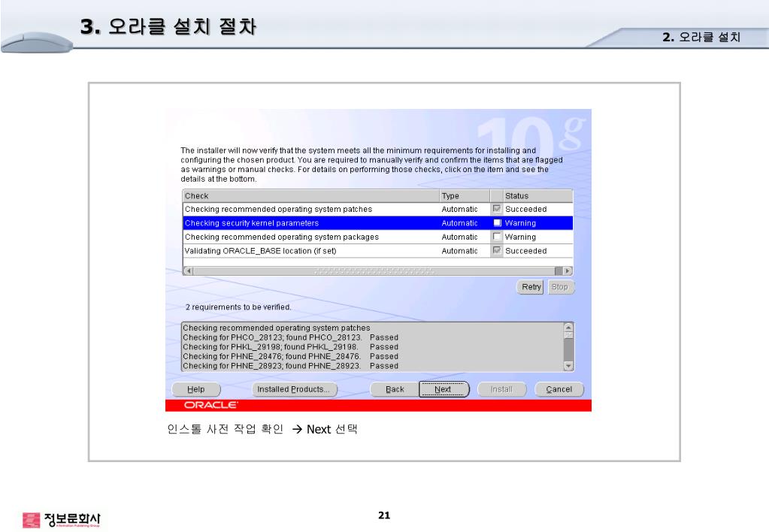The width and height of the screenshot is (769, 532).
Task: Click Automatic type of system packages row
Action: pyautogui.click(x=459, y=237)
